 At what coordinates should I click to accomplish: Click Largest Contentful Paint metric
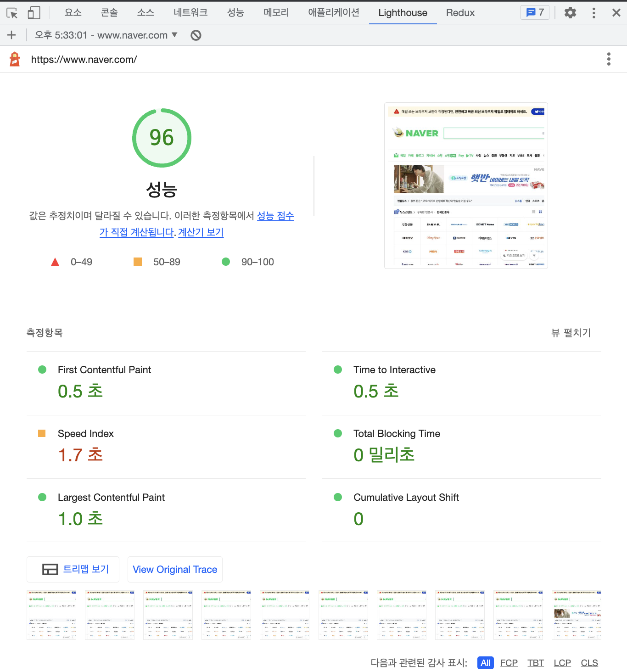point(166,510)
